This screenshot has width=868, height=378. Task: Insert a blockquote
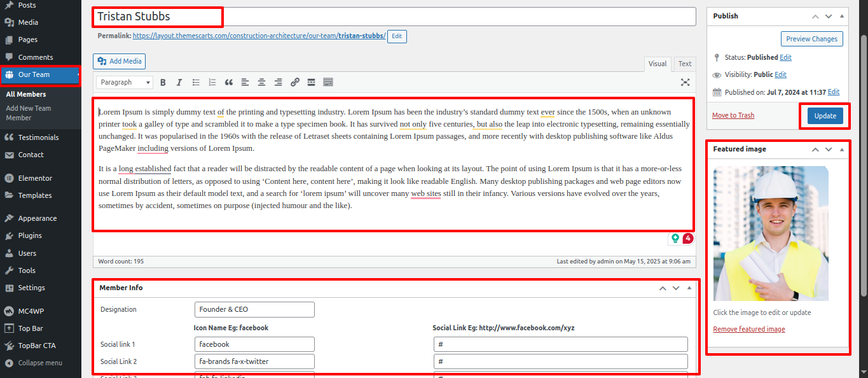(x=229, y=82)
